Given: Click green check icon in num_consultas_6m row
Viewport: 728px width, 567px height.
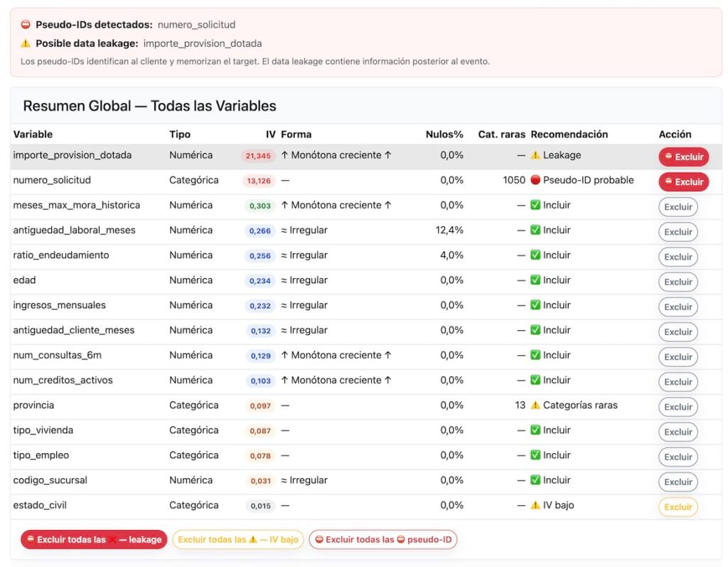Looking at the screenshot, I should pos(535,355).
